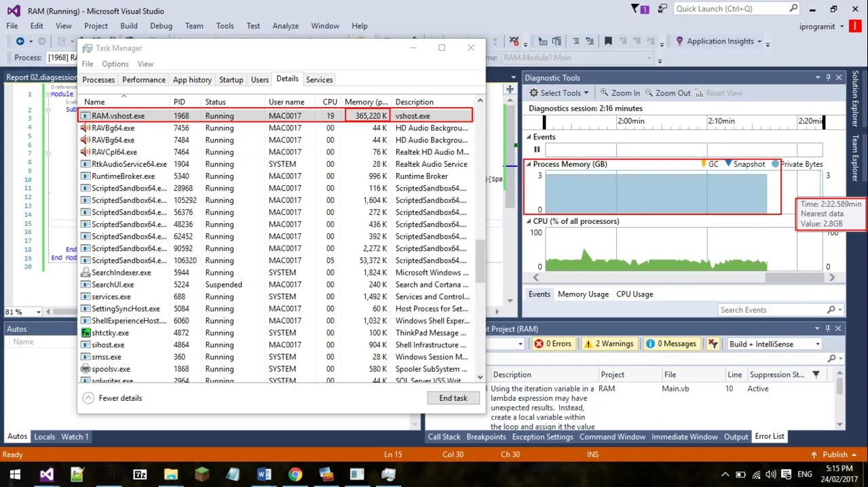Pause the diagnostic Events recording
The height and width of the screenshot is (487, 868).
tap(537, 149)
